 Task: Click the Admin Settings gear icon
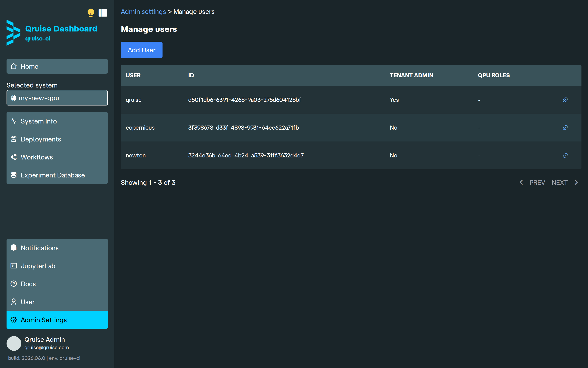(14, 320)
